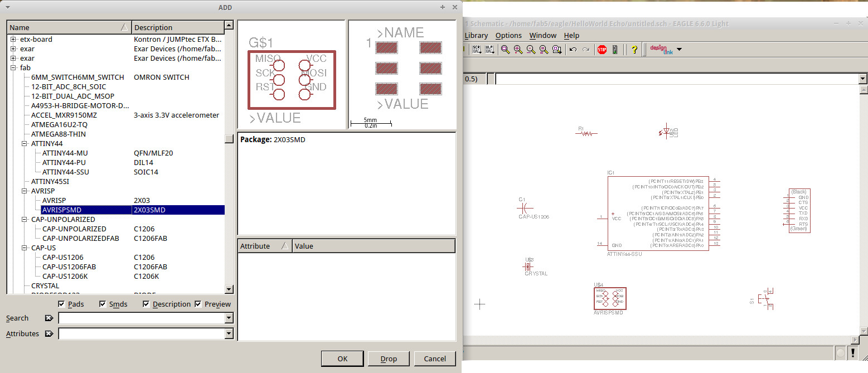Toggle the Description checkbox

click(x=146, y=304)
